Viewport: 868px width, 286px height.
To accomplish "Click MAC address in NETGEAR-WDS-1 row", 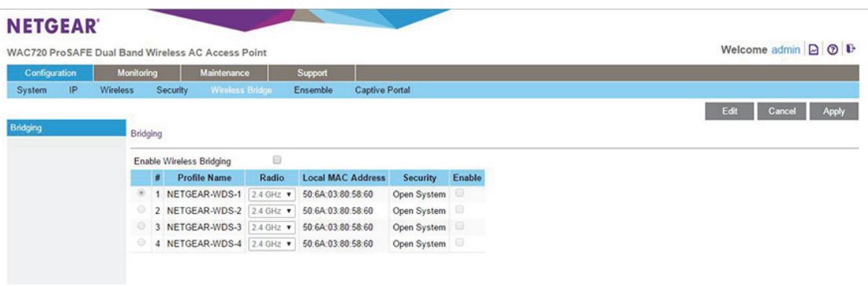I will [338, 195].
